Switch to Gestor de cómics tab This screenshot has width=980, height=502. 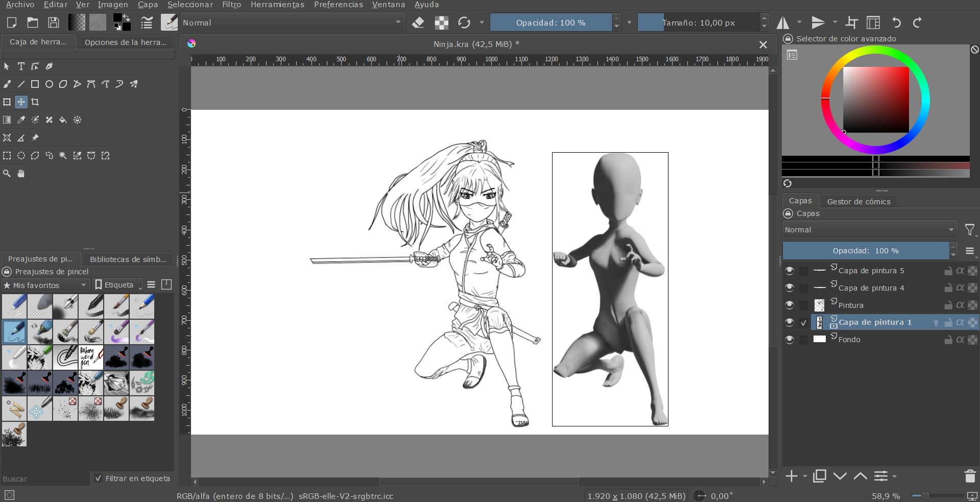[858, 202]
